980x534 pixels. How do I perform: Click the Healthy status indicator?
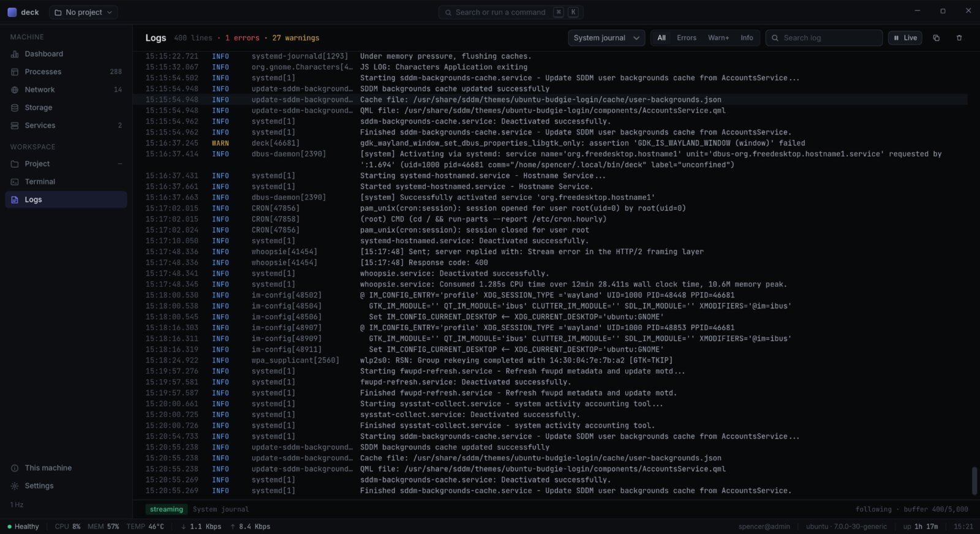23,527
